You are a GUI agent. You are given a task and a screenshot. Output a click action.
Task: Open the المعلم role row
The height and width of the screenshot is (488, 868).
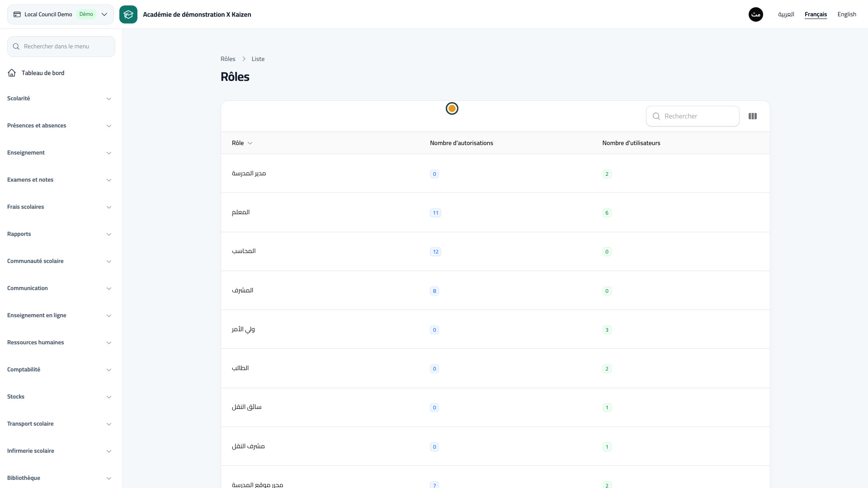[495, 212]
